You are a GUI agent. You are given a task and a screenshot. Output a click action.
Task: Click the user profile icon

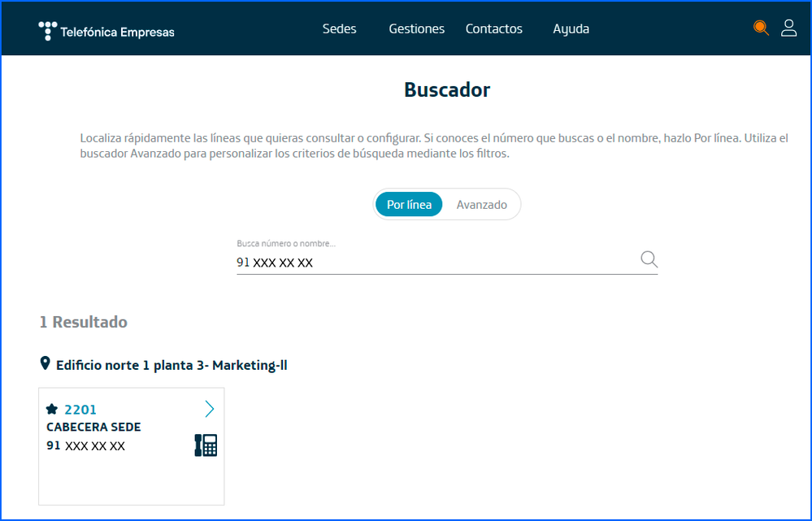(x=788, y=28)
